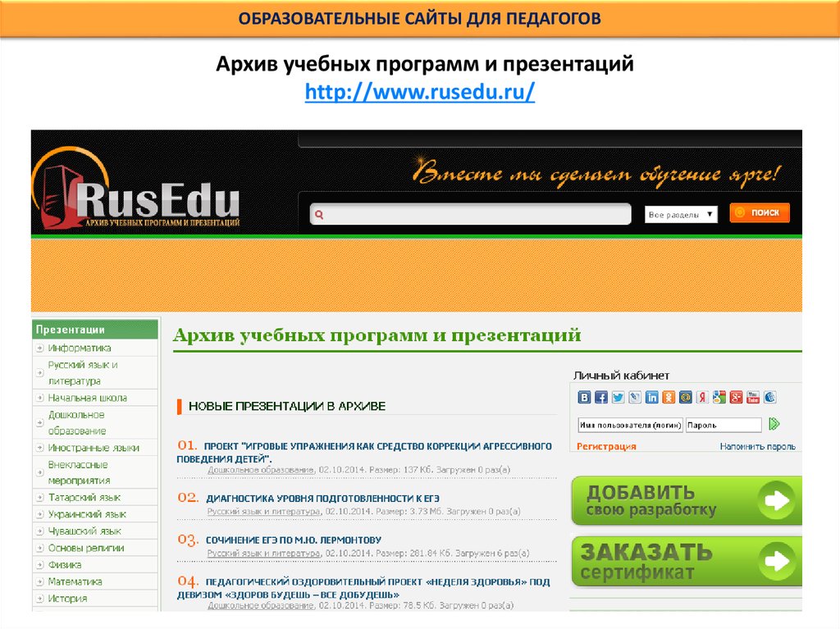This screenshot has height=629, width=840.
Task: Click the bullet icon beside Татарский язык
Action: [39, 498]
